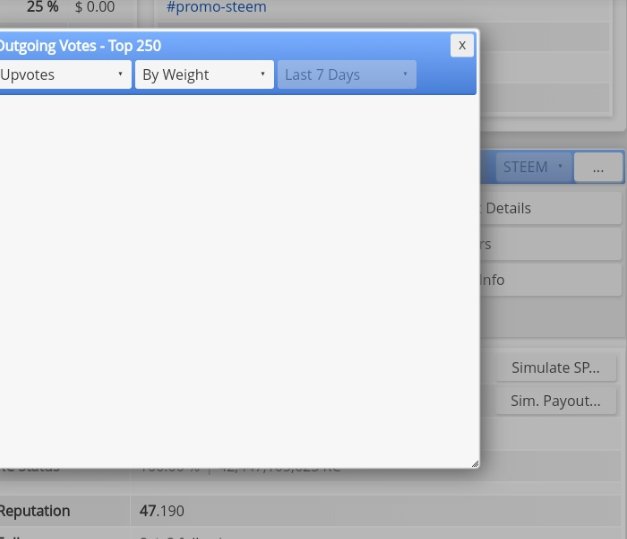Click the #promo-steem tag link

tap(216, 7)
